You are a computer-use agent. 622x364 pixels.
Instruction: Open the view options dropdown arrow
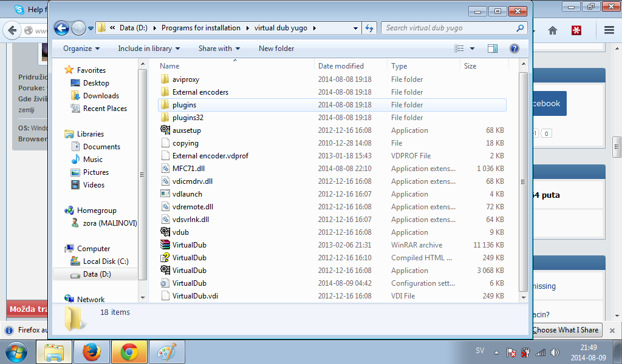click(x=472, y=49)
